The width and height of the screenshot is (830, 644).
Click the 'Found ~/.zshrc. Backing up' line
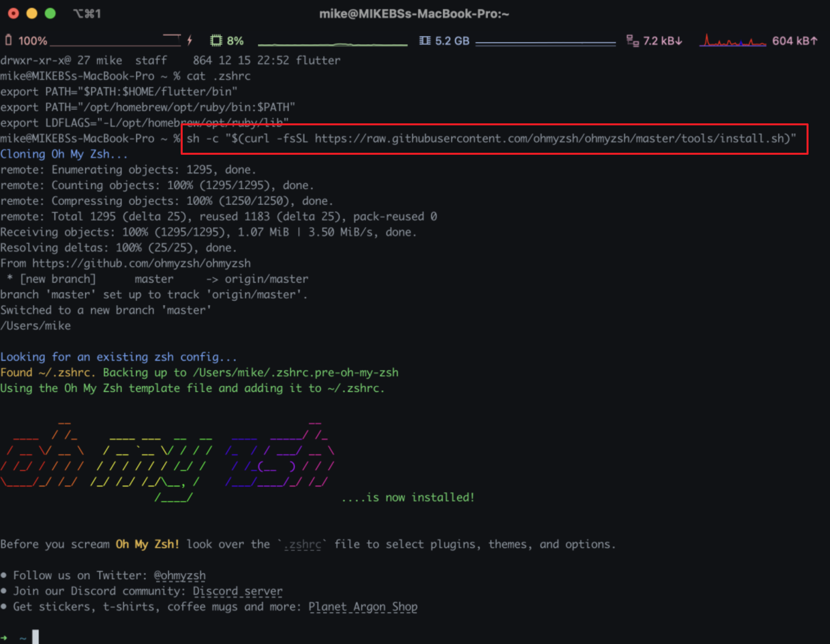[x=199, y=372]
